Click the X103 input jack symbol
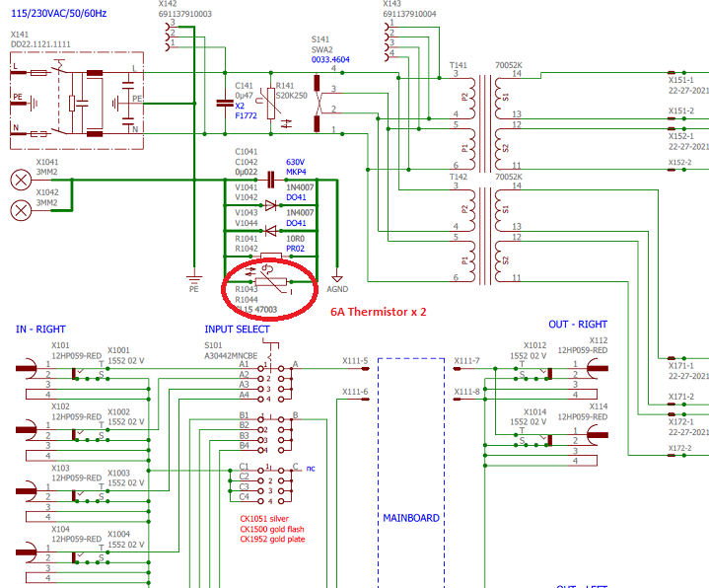The height and width of the screenshot is (588, 709). click(x=27, y=491)
